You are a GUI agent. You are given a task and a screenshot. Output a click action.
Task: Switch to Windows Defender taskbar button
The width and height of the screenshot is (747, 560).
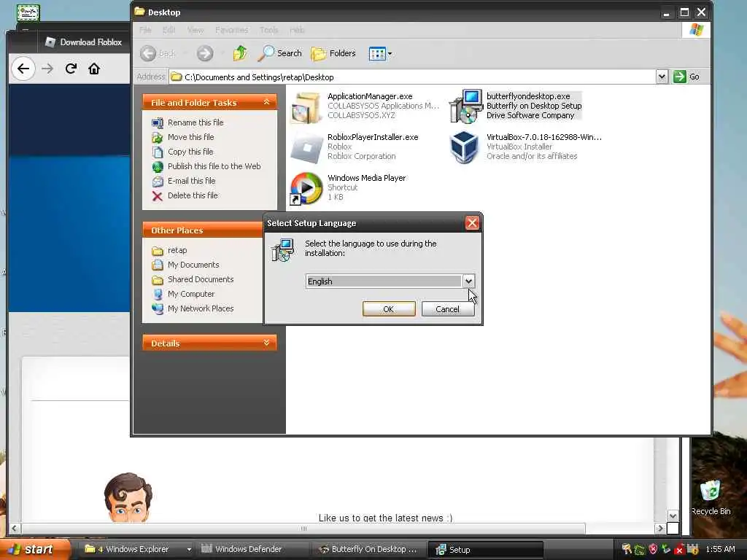point(251,549)
